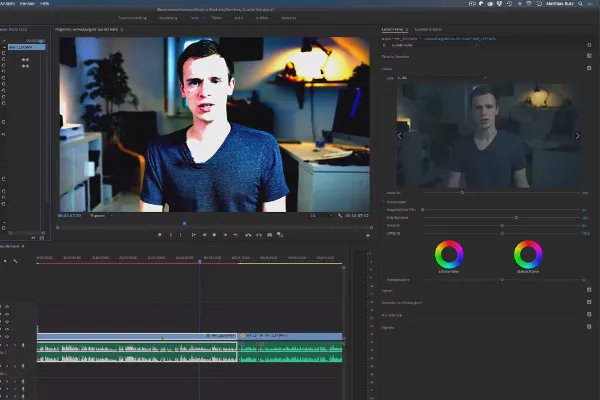This screenshot has width=600, height=400.
Task: Reset the Lumetri effect icon
Action: (589, 45)
